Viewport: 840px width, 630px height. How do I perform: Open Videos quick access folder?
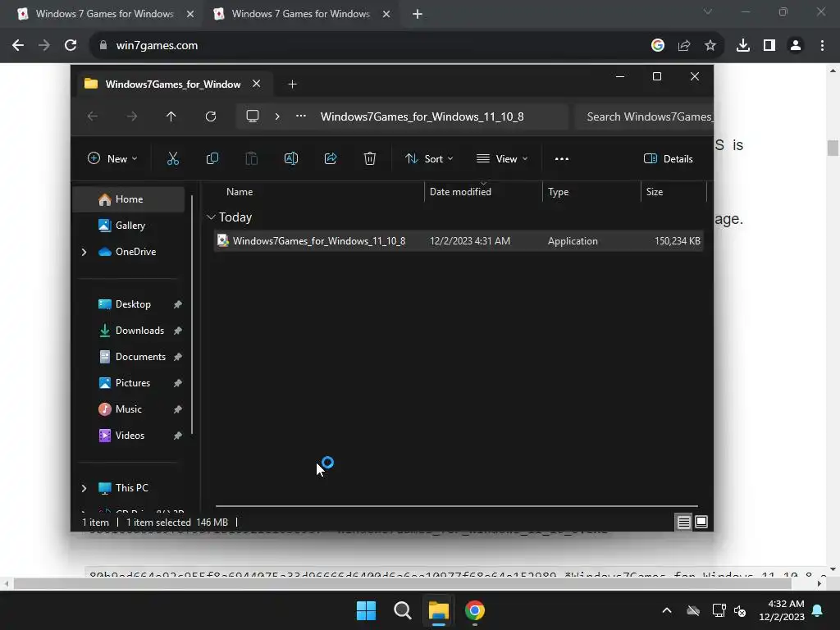[x=129, y=436]
